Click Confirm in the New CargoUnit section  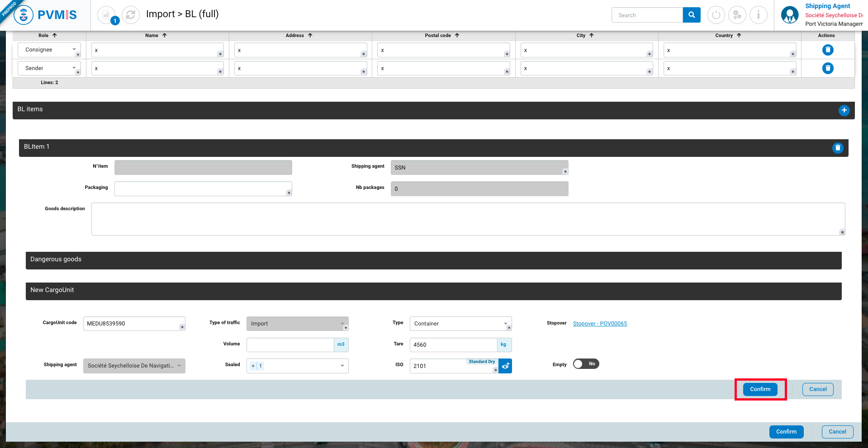pyautogui.click(x=760, y=389)
